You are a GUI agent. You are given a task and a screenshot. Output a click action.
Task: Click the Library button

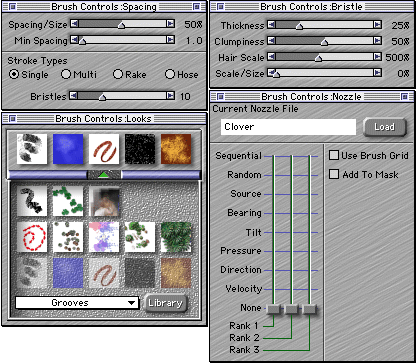[x=165, y=303]
